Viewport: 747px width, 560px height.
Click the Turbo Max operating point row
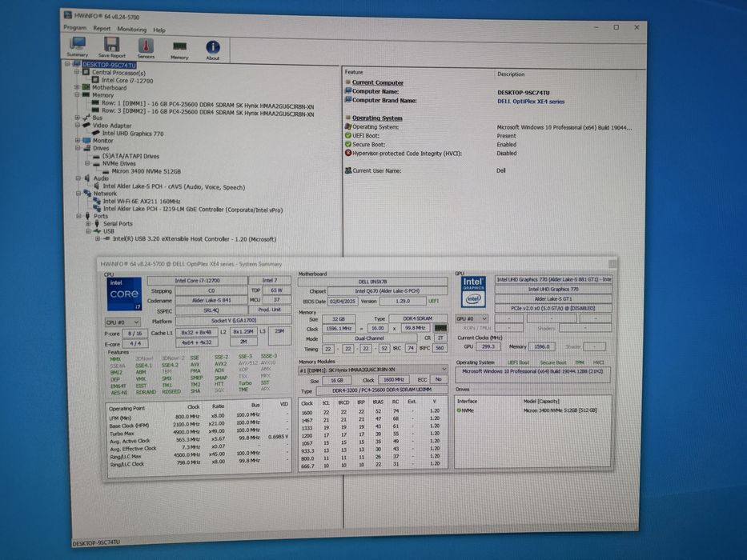(x=199, y=432)
